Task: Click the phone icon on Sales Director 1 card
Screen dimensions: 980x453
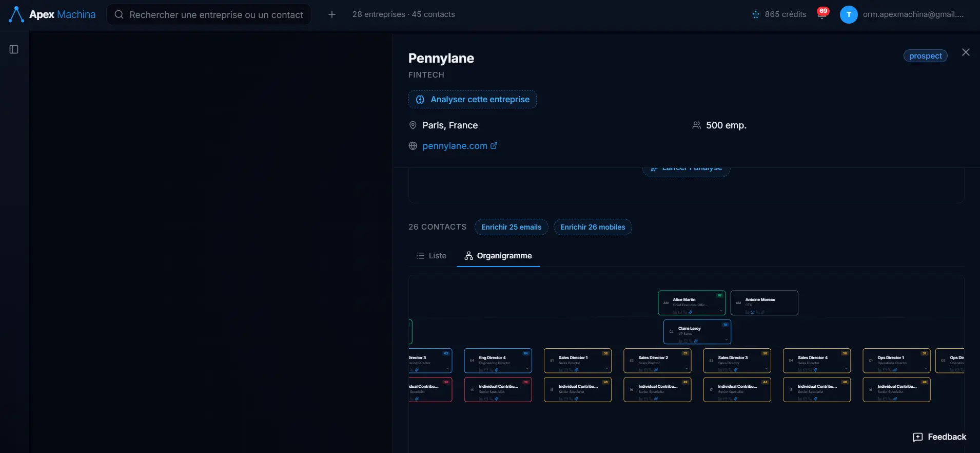Action: click(x=571, y=370)
